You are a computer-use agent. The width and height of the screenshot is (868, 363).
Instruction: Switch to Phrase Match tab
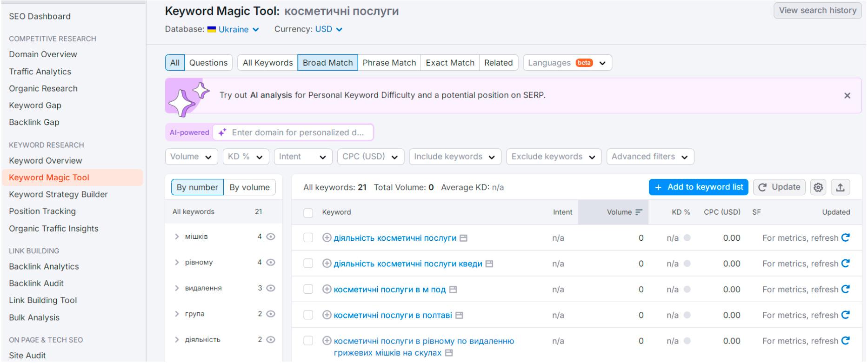tap(389, 63)
